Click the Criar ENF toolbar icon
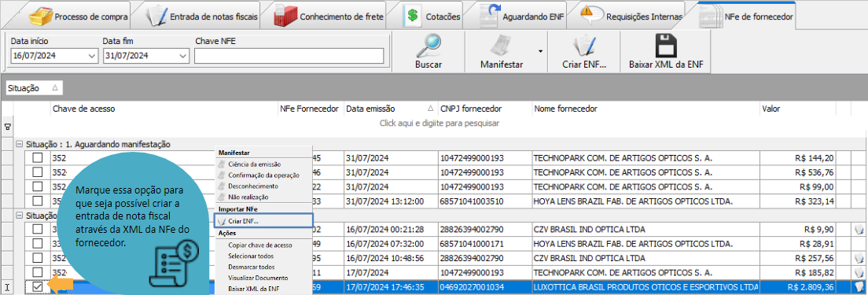The image size is (868, 295). 584,46
